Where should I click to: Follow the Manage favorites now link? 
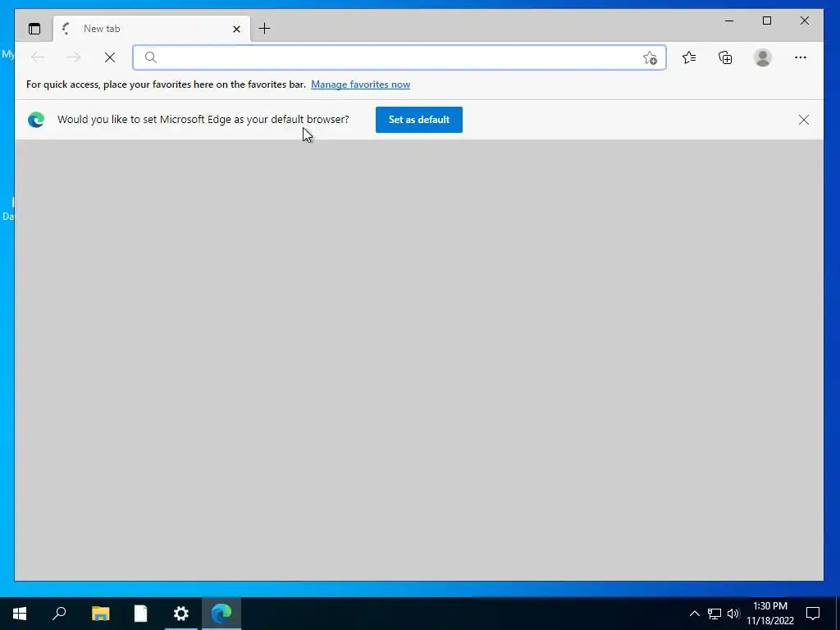[x=361, y=84]
